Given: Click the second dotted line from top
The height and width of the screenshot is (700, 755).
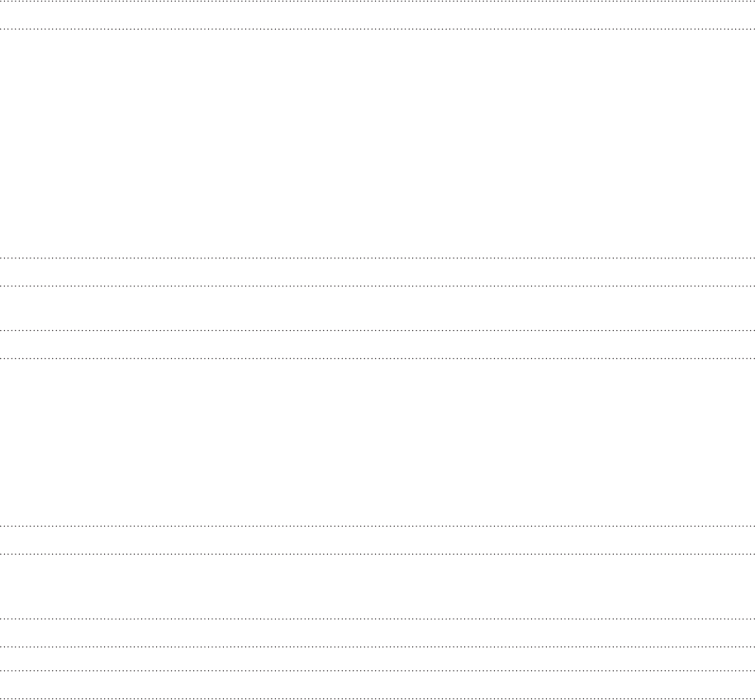Looking at the screenshot, I should tap(377, 30).
